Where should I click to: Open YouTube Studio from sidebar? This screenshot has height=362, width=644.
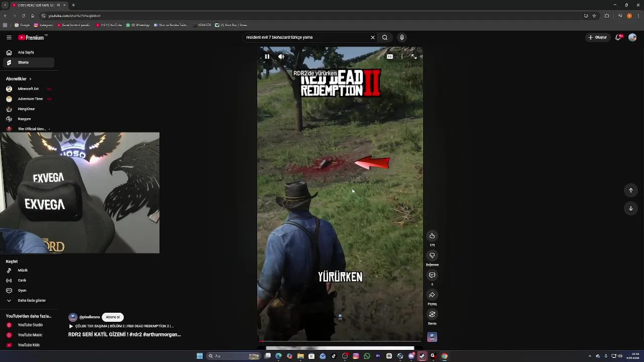pos(28,325)
